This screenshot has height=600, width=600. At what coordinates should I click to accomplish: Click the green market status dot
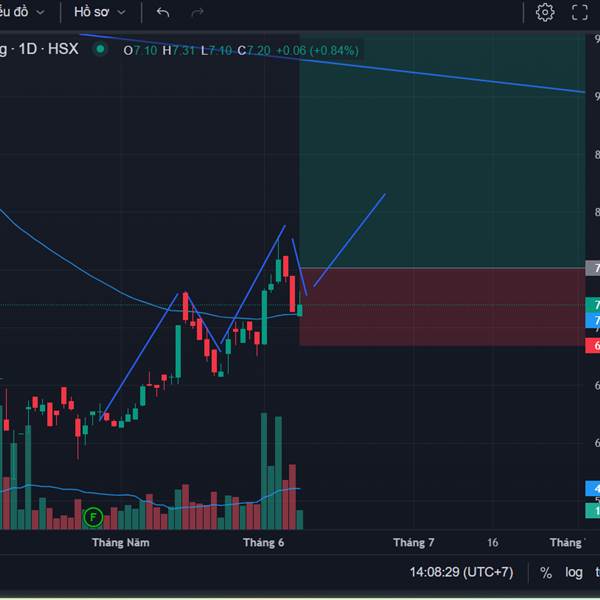(x=101, y=49)
